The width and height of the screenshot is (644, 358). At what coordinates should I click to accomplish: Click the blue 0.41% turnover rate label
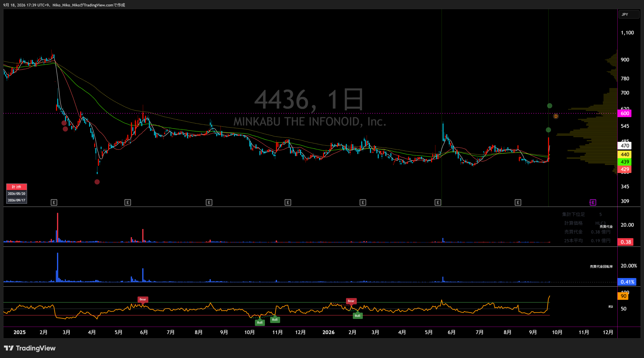(627, 282)
